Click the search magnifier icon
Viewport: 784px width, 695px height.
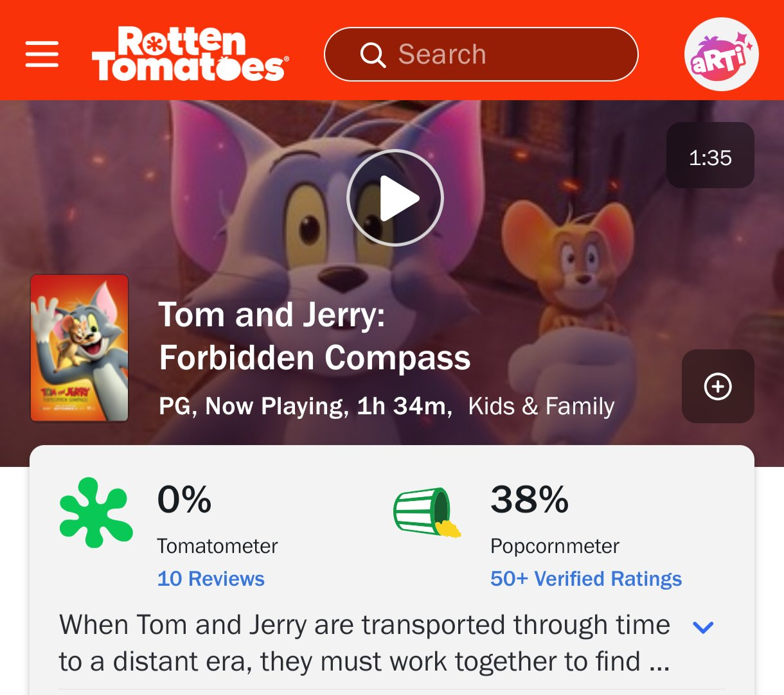tap(373, 55)
